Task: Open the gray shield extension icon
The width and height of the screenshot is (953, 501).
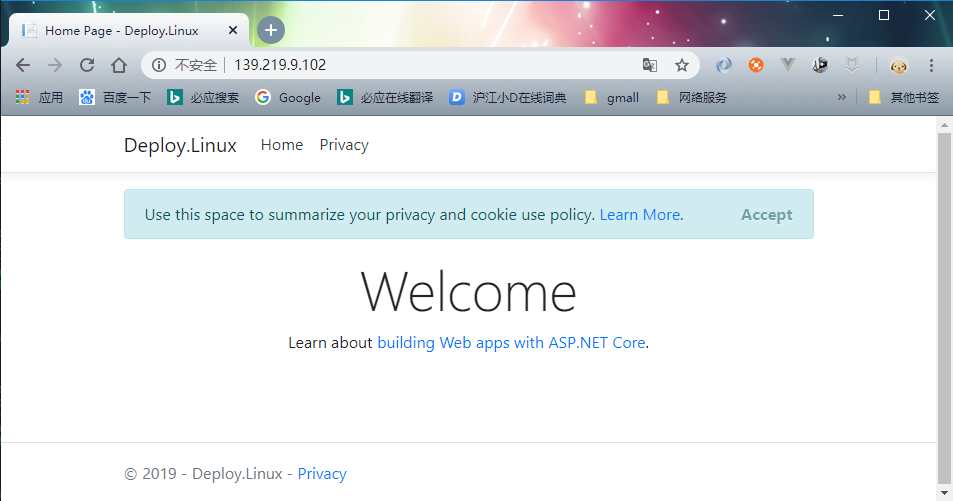Action: pos(852,65)
